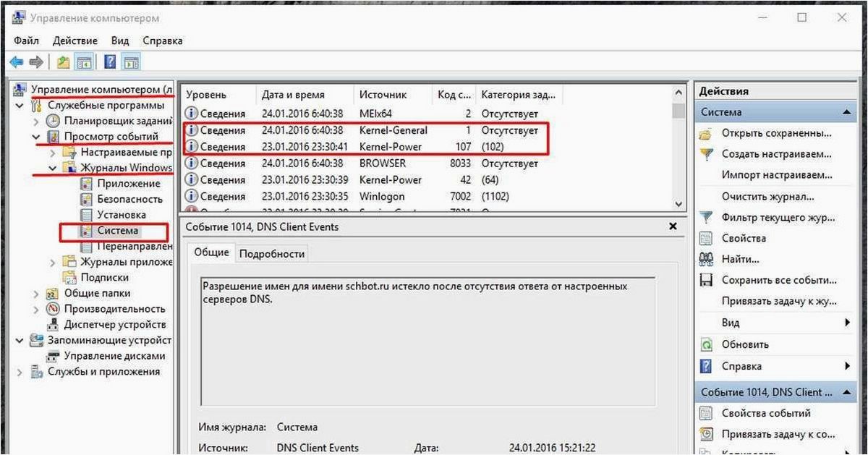Click scroll-up arrow of event list

(678, 93)
